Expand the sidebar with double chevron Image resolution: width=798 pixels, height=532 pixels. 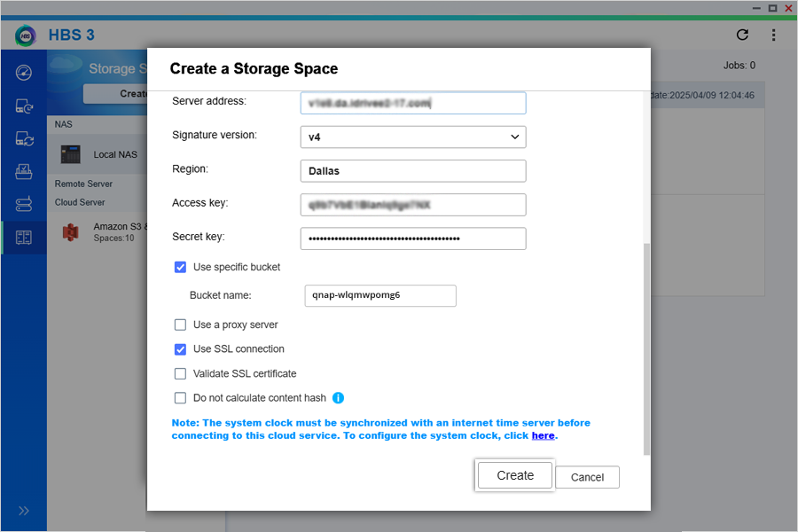(x=24, y=511)
